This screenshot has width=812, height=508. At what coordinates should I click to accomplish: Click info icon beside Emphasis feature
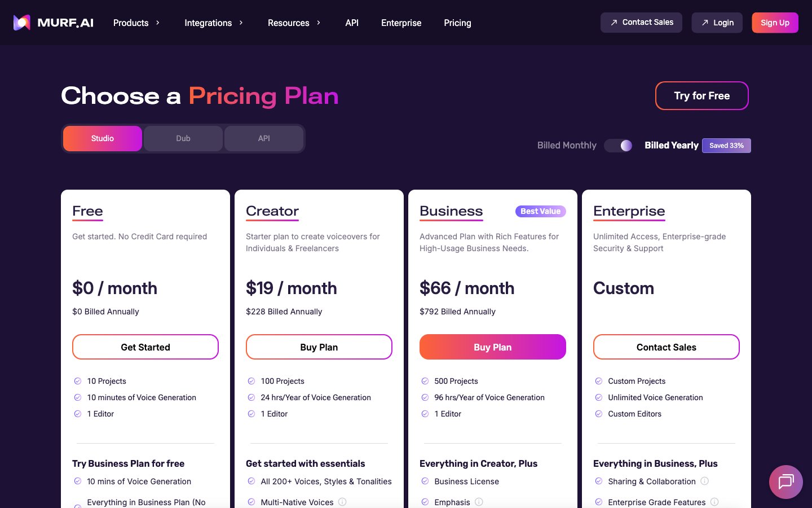(479, 502)
